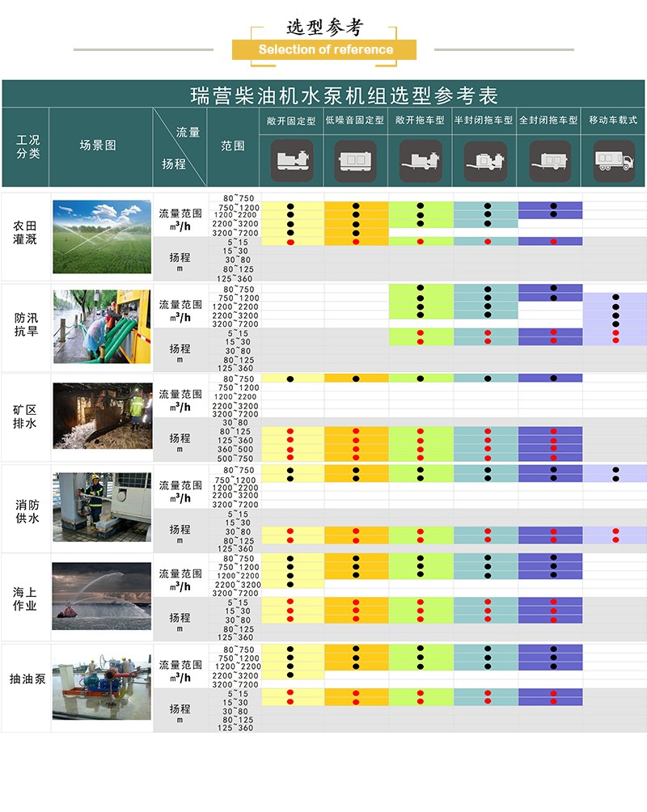
Task: Select the 抽油泵 category label
Action: (x=27, y=679)
